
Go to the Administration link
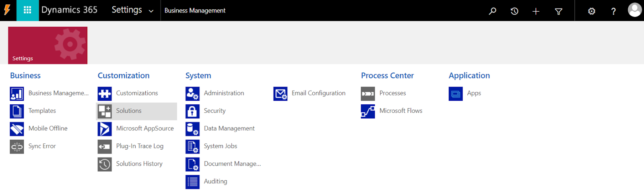click(x=224, y=93)
